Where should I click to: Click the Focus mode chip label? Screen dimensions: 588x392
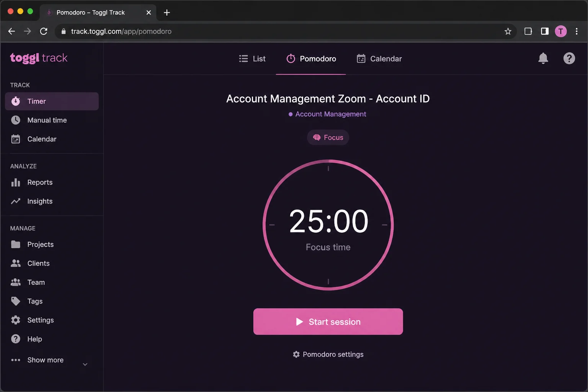[333, 137]
